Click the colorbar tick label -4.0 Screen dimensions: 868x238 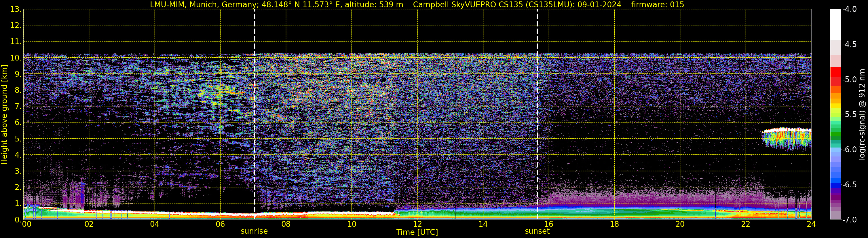(x=849, y=9)
